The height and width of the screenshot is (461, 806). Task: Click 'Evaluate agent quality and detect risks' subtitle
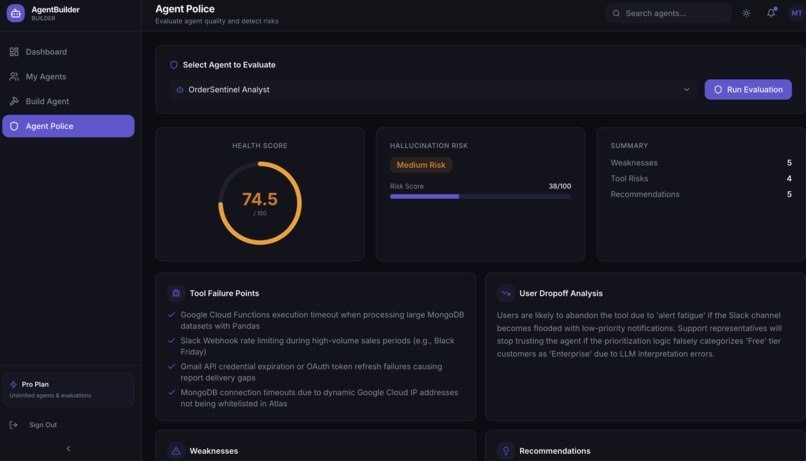pyautogui.click(x=217, y=21)
